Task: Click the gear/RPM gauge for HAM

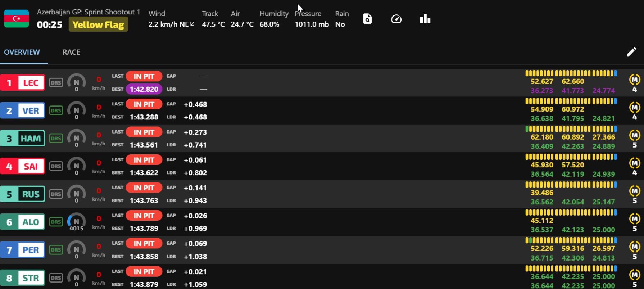Action: click(76, 139)
